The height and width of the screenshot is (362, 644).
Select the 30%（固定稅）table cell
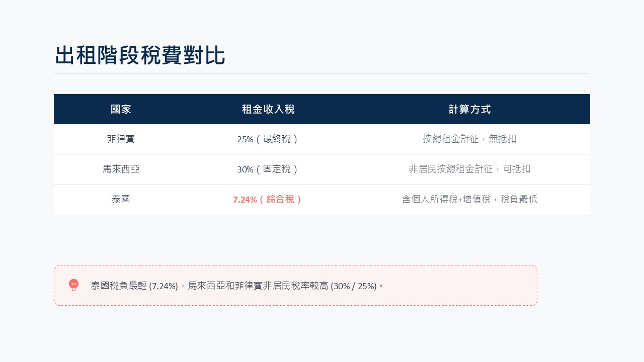pos(268,169)
